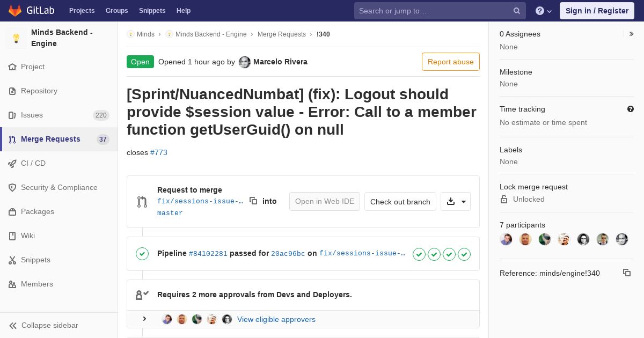
Task: Open the pipeline branch fix/sessions-issue link
Action: [362, 253]
